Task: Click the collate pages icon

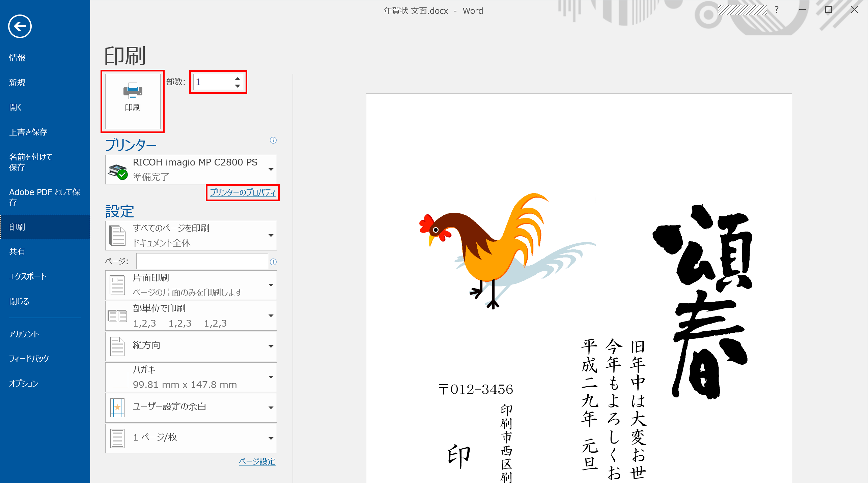Action: coord(117,316)
